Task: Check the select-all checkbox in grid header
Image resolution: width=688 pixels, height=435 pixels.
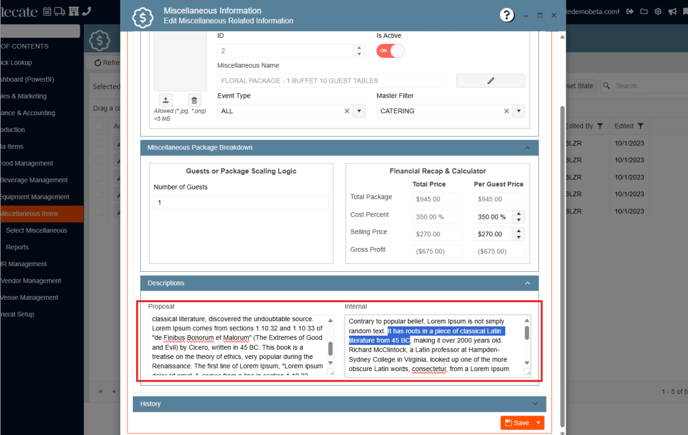Action: (99, 126)
